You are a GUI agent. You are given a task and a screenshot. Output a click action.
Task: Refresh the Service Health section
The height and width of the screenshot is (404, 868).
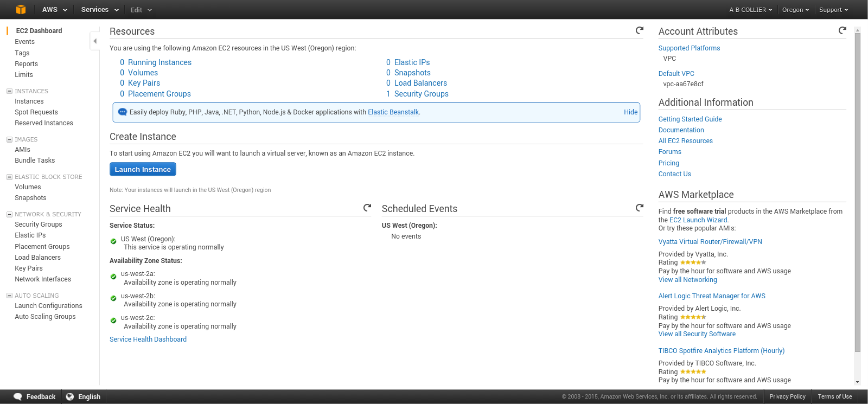pyautogui.click(x=367, y=208)
